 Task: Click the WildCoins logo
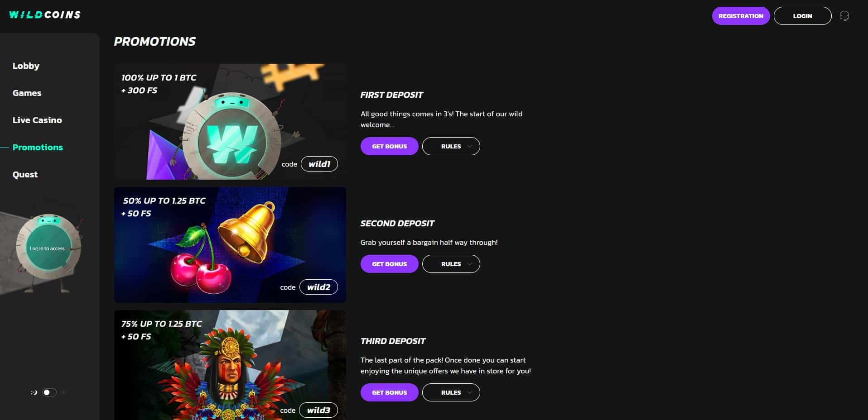[x=45, y=15]
